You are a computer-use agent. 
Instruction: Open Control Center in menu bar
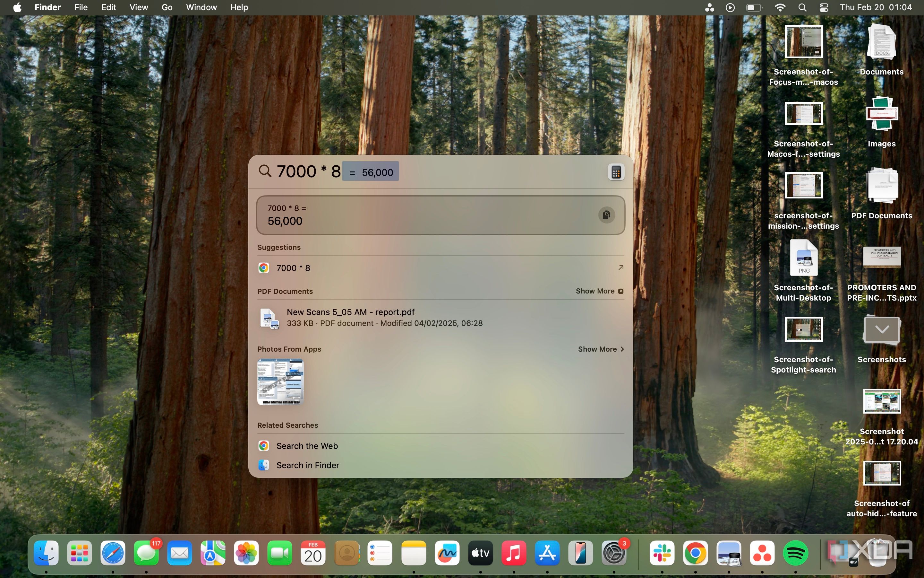(x=824, y=7)
